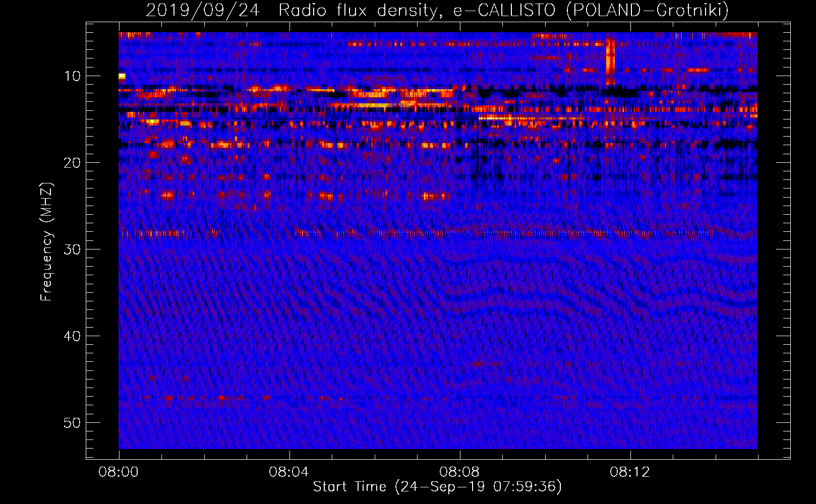Viewport: 816px width, 504px height.
Task: Click the 08:12 time tick label
Action: point(630,472)
